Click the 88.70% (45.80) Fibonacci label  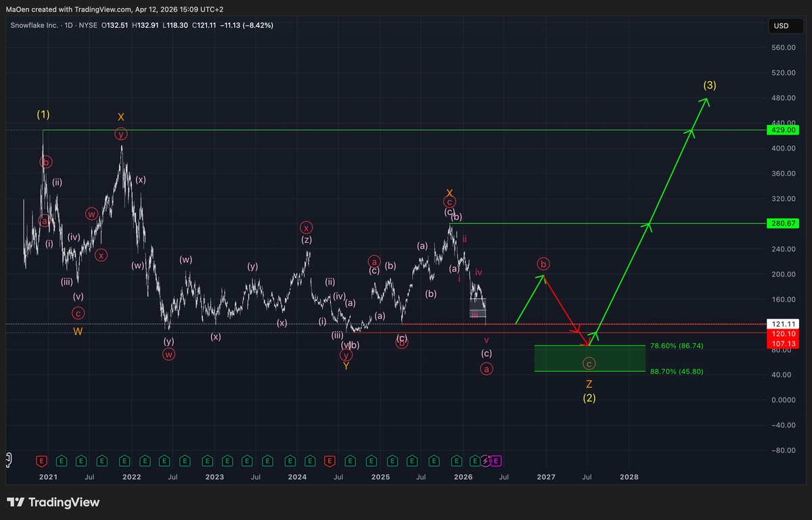tap(677, 371)
